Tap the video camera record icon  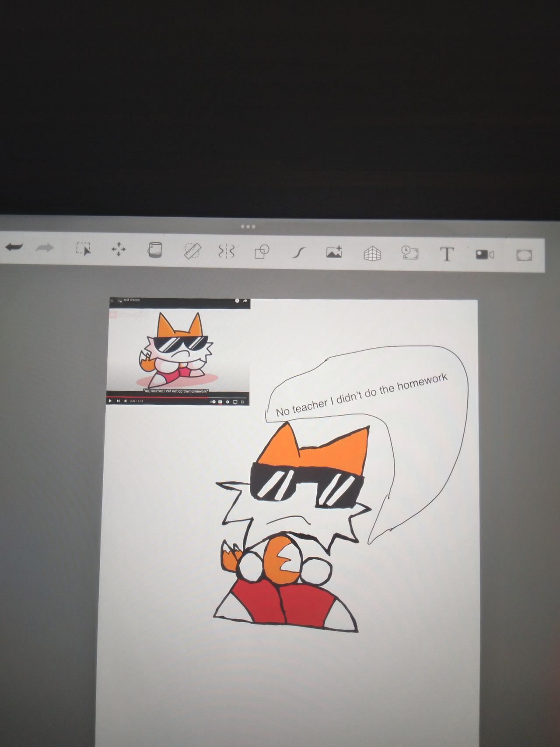point(485,254)
